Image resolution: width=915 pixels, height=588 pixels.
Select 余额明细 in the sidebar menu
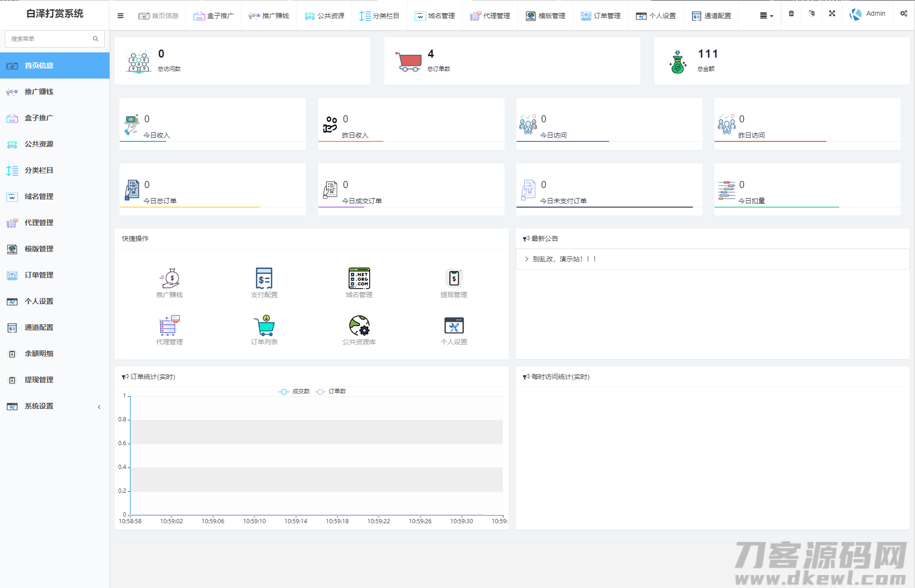39,354
